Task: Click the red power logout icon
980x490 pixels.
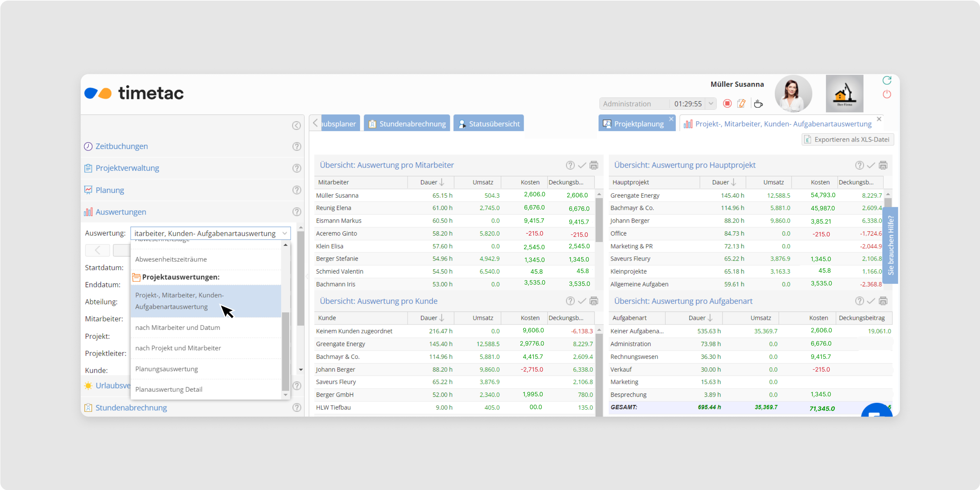Action: tap(887, 94)
